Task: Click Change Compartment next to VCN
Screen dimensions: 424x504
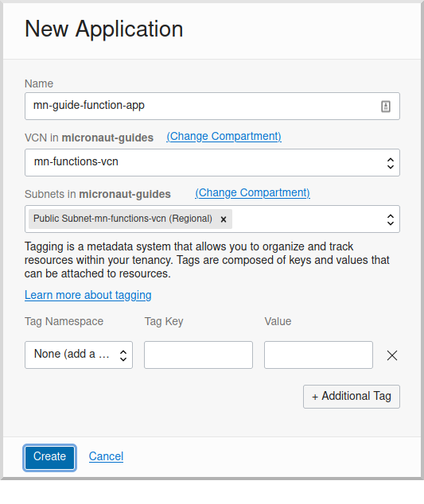Action: point(224,136)
